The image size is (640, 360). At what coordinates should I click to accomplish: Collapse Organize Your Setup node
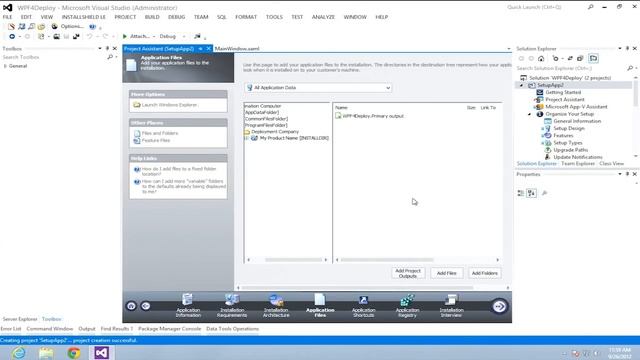[x=529, y=114]
